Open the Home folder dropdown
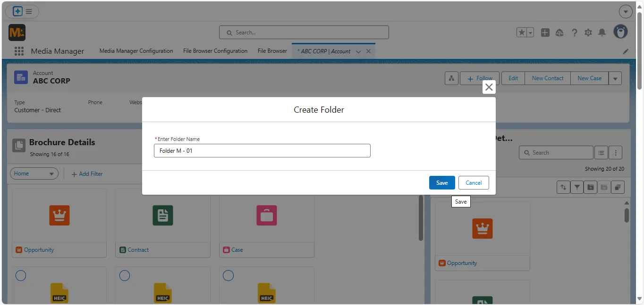 pos(34,173)
